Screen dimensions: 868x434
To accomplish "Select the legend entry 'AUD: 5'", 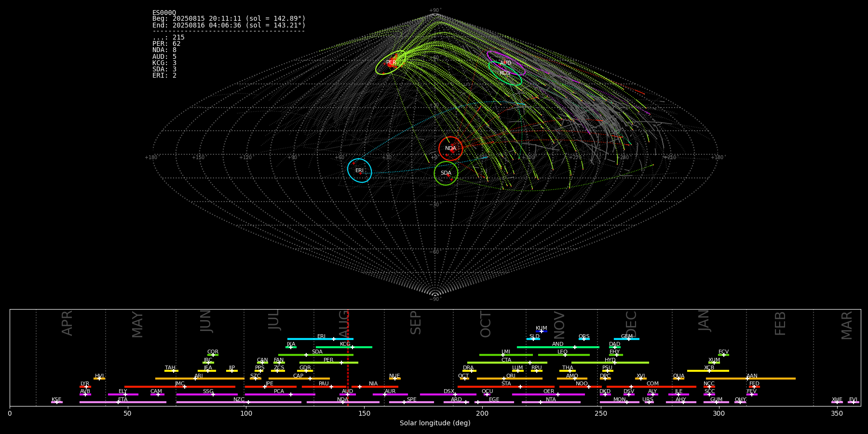I will click(x=164, y=57).
